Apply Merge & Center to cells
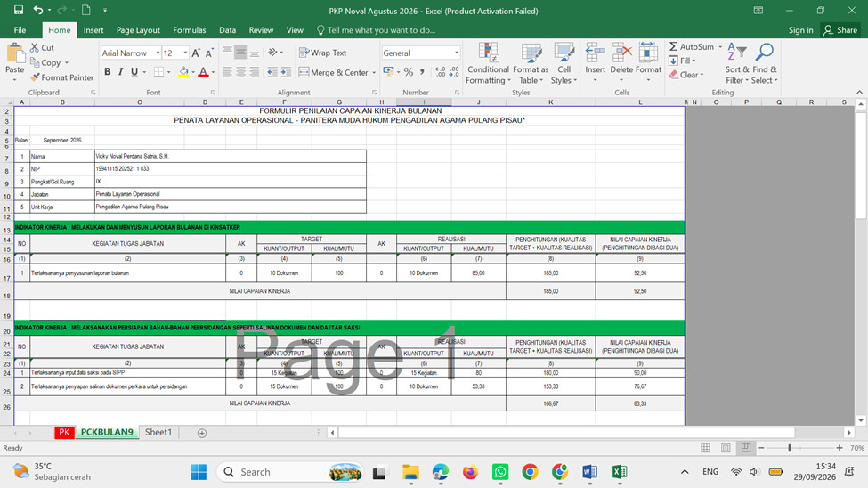Screen dimensions: 868x488 (337, 72)
